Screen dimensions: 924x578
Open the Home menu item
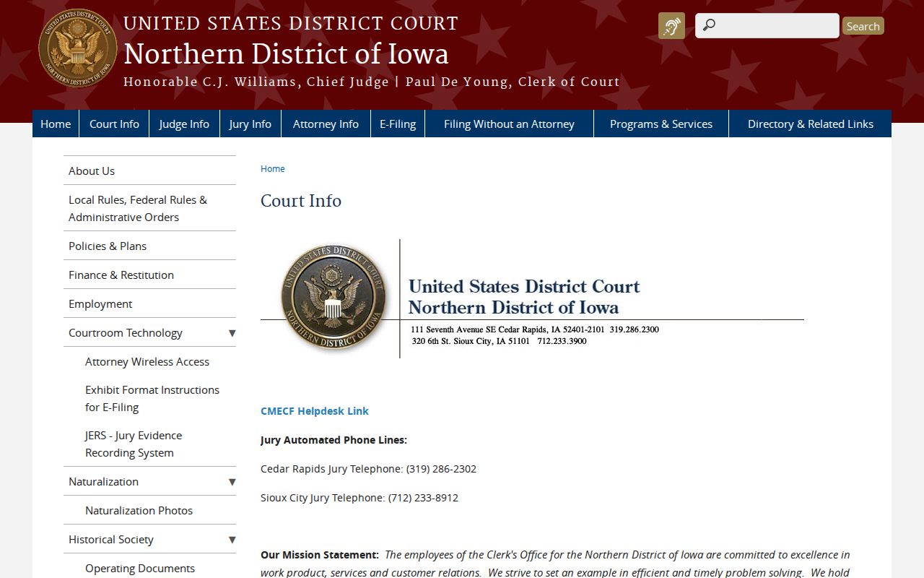coord(56,124)
